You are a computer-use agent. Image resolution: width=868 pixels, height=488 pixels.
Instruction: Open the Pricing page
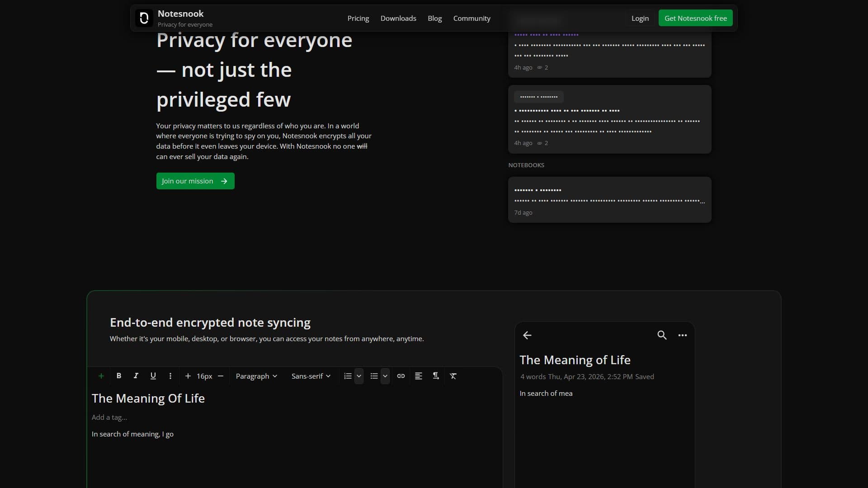click(x=358, y=18)
